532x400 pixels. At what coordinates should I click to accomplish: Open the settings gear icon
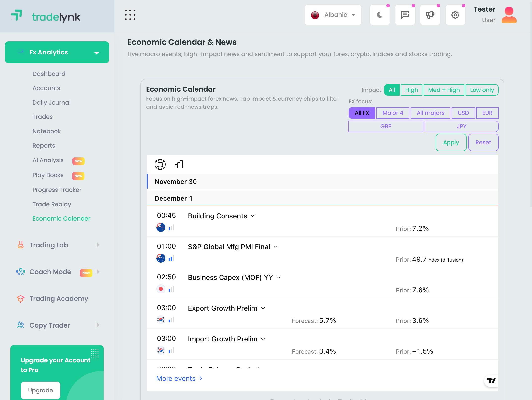(455, 15)
